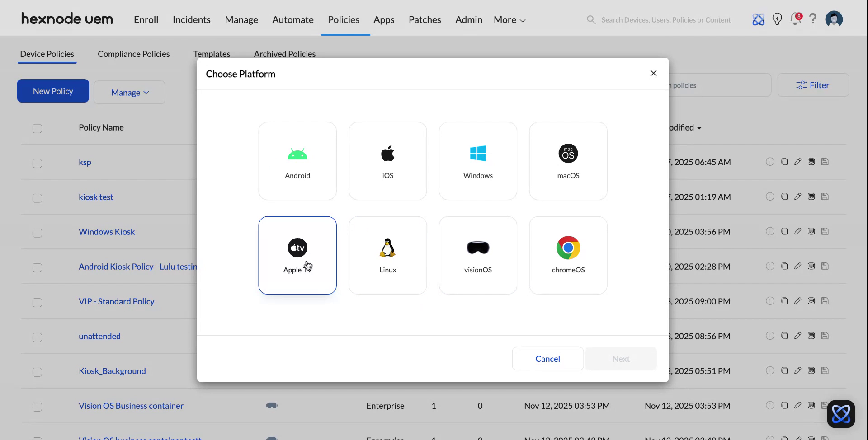Duplicate the kiosk test policy

(x=784, y=197)
